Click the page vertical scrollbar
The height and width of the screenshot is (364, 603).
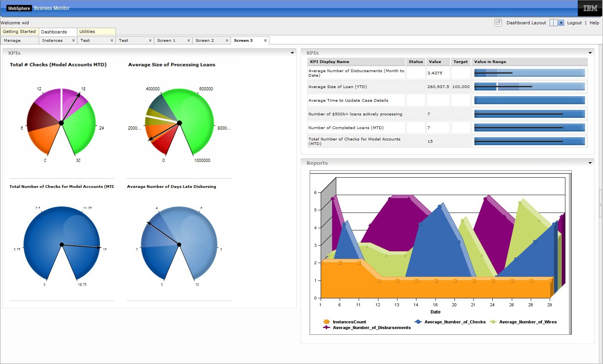(x=600, y=203)
